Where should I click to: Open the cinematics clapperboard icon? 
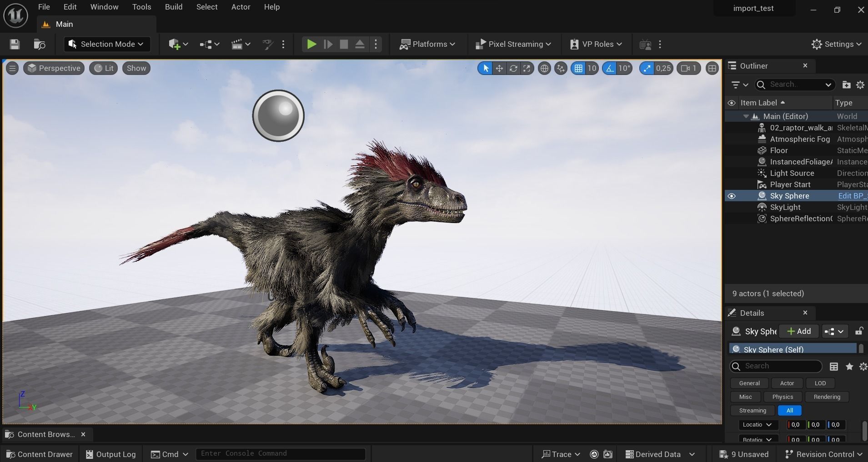click(x=241, y=44)
